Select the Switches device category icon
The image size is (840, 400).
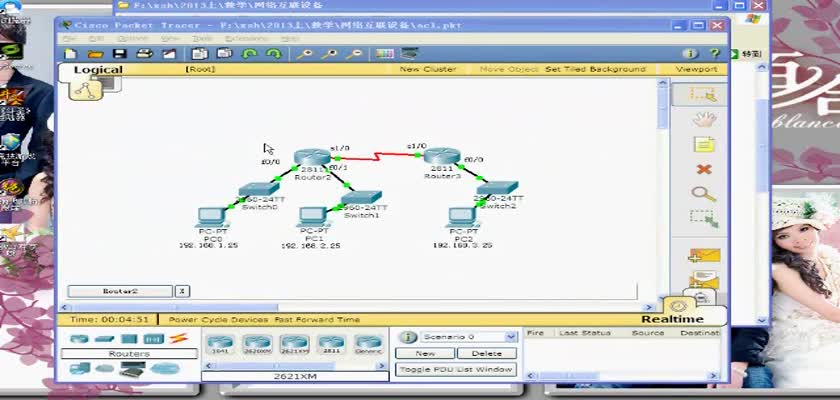coord(104,339)
